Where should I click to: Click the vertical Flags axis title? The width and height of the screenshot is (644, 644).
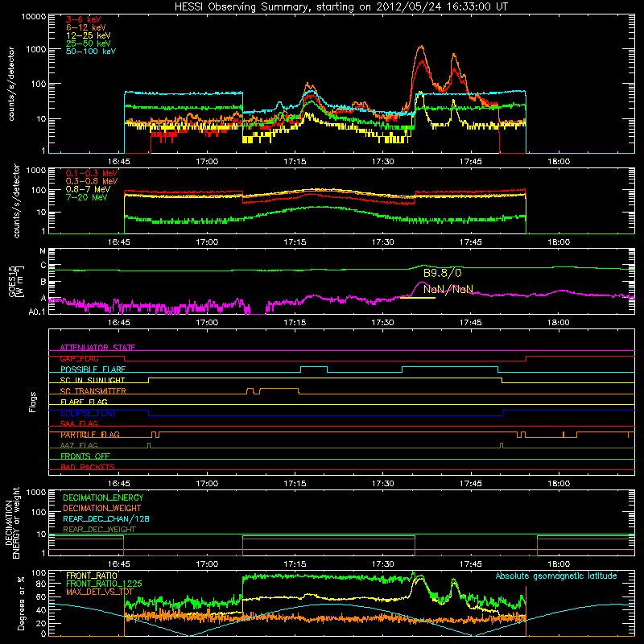(33, 402)
